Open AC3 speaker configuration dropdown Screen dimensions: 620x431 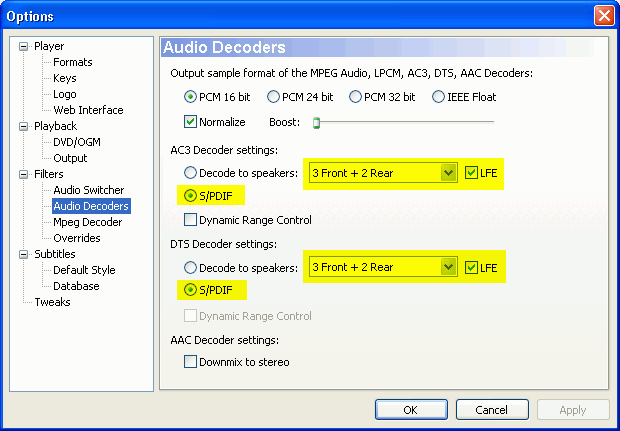pyautogui.click(x=449, y=173)
